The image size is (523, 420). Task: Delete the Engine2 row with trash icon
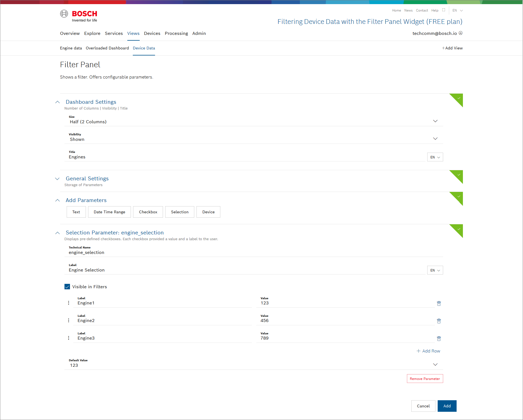tap(439, 321)
